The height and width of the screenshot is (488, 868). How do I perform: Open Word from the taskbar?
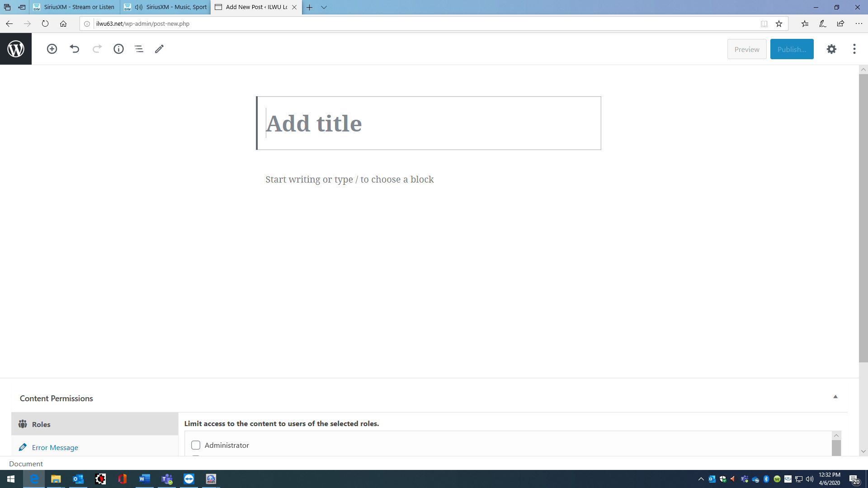click(144, 479)
